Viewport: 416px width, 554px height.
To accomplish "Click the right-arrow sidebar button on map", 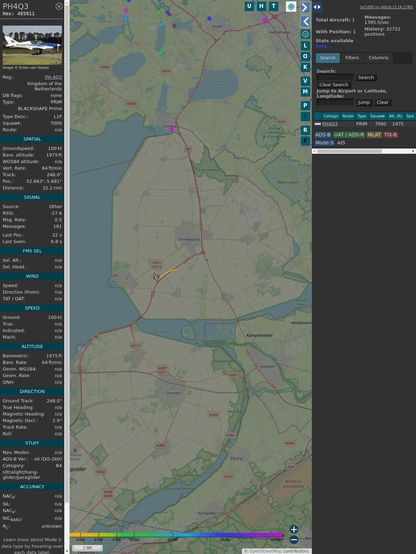I will click(x=305, y=7).
